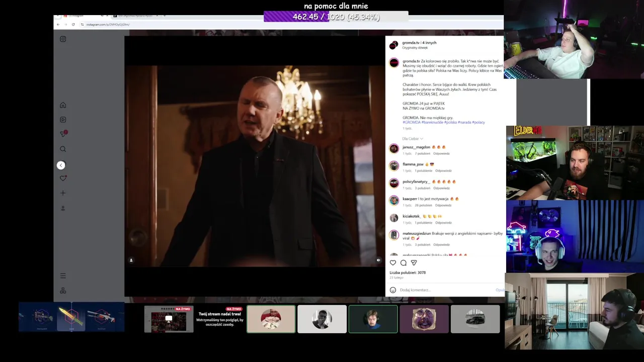Open Messages icon with notification badge
Viewport: 644px width, 362px height.
[x=63, y=134]
